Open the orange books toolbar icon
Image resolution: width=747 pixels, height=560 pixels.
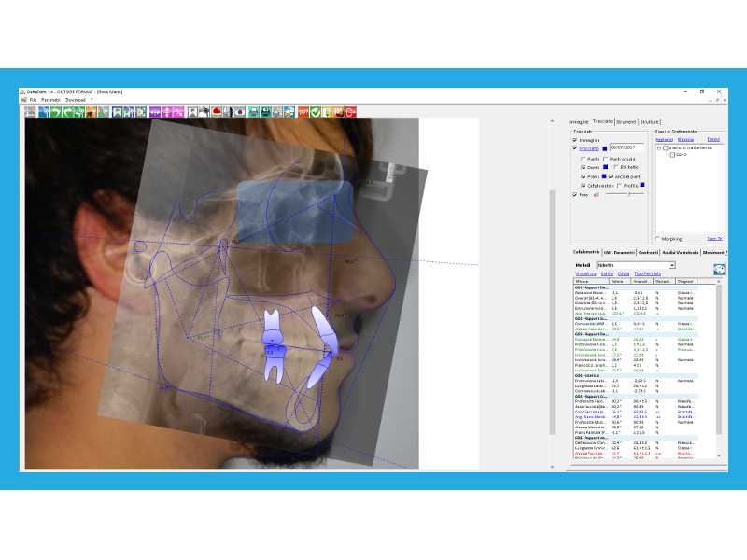pos(339,112)
